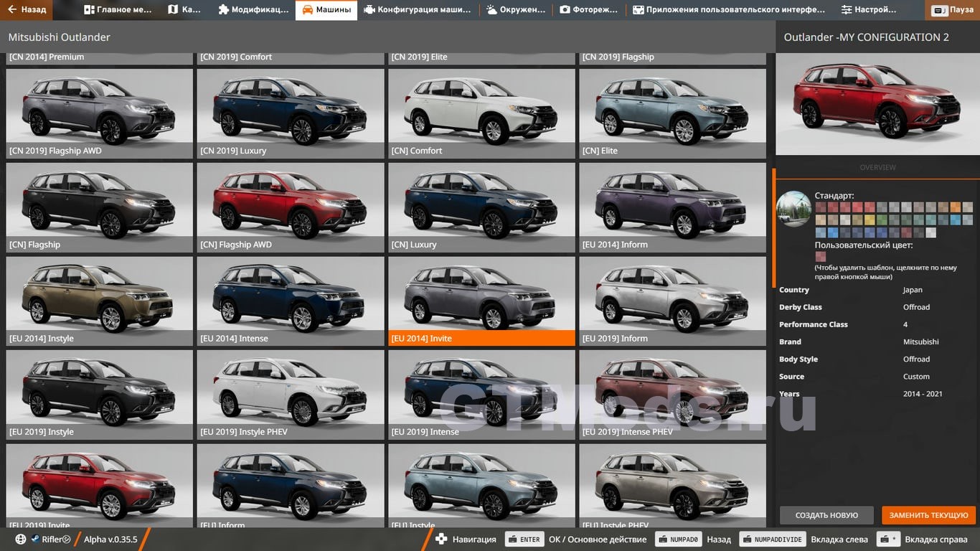This screenshot has height=551, width=980.
Task: Click Создать новую button
Action: (x=826, y=515)
